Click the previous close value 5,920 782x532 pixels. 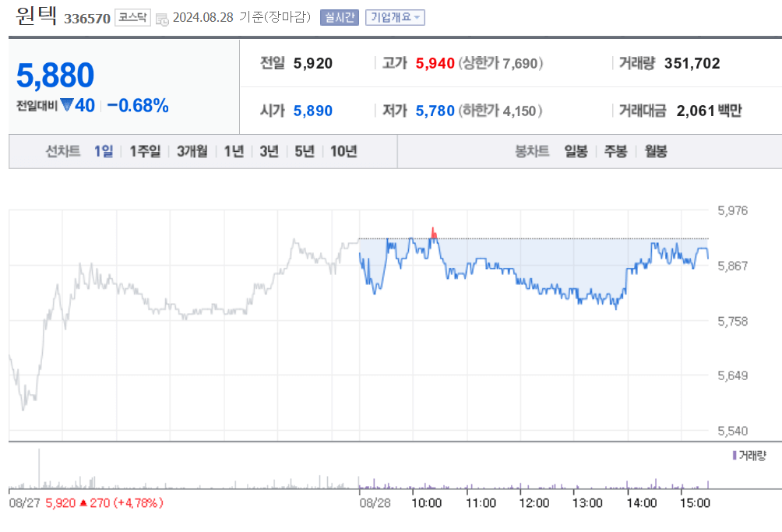coord(312,63)
